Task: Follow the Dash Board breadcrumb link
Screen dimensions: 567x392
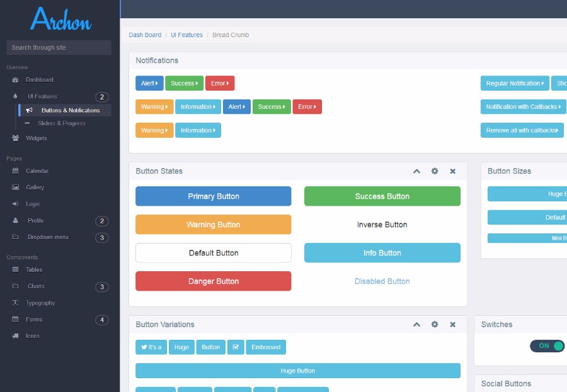Action: [145, 35]
